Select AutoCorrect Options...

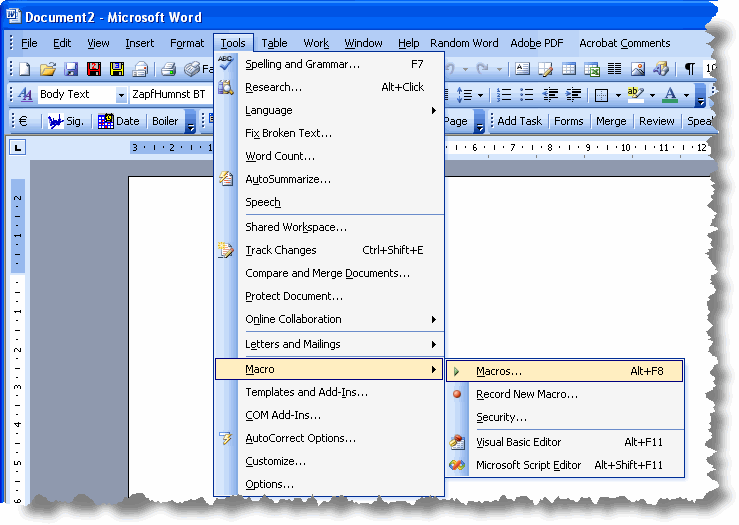point(329,438)
